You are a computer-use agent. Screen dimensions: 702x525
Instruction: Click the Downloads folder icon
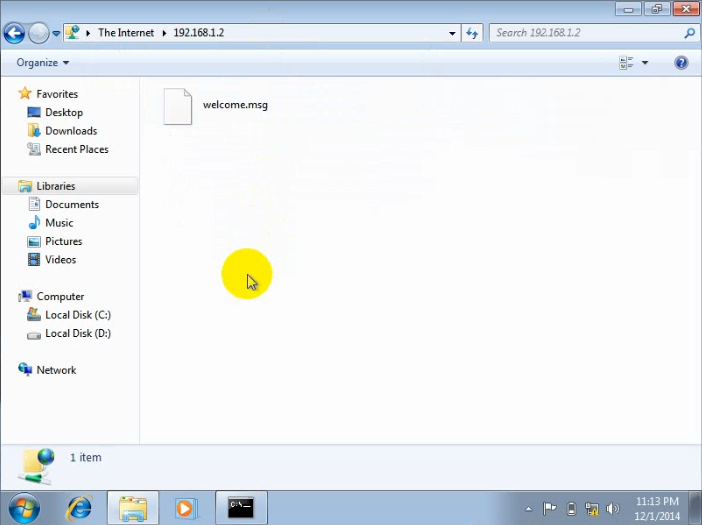(34, 131)
